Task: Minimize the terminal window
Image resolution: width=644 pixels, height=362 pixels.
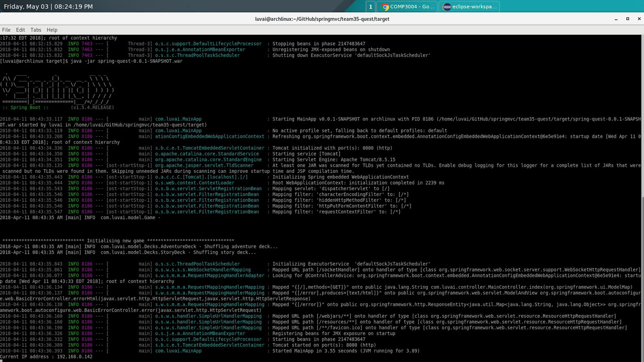Action: pos(616,19)
